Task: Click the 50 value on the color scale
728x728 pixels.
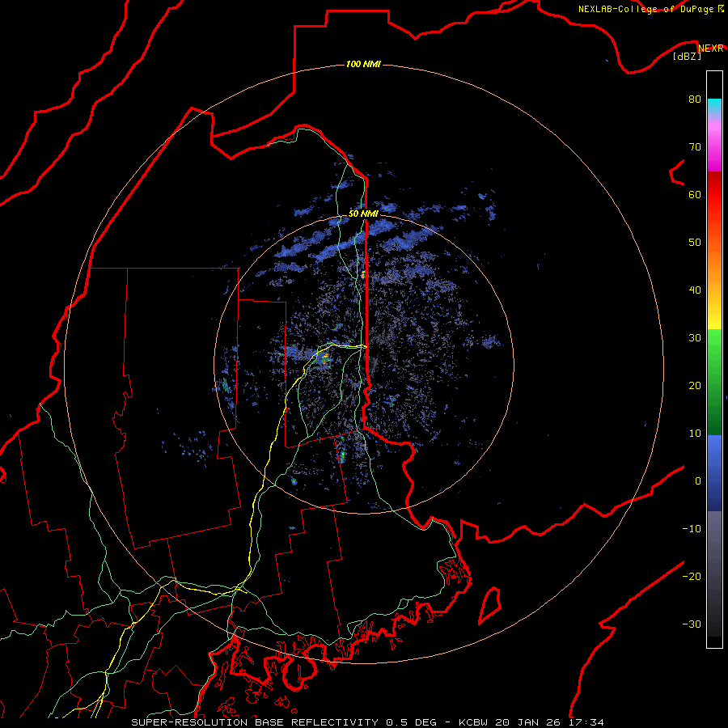Action: 695,243
